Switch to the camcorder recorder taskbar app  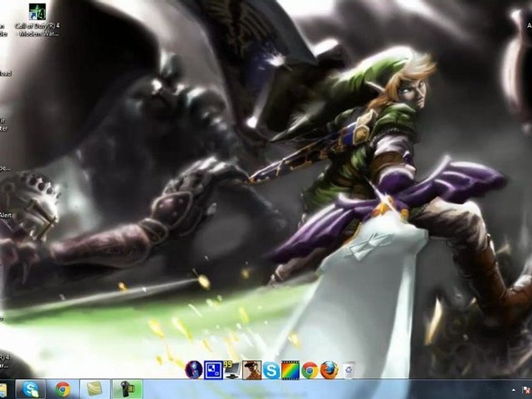click(x=127, y=389)
